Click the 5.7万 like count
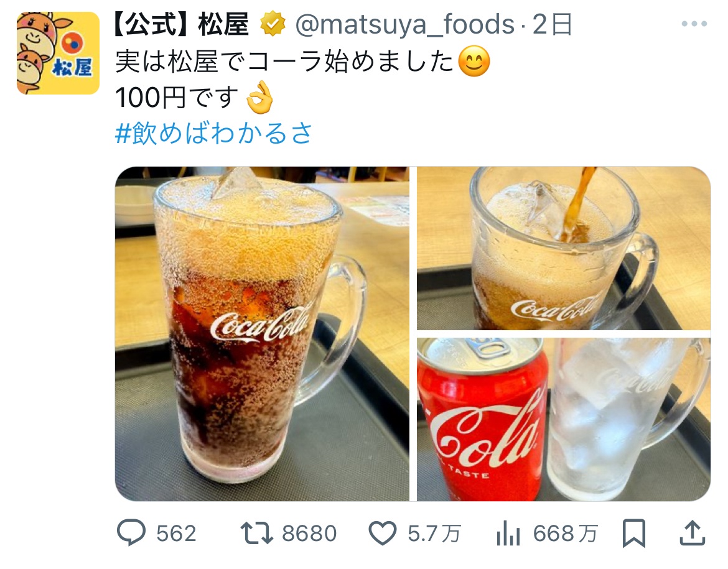 pyautogui.click(x=434, y=534)
